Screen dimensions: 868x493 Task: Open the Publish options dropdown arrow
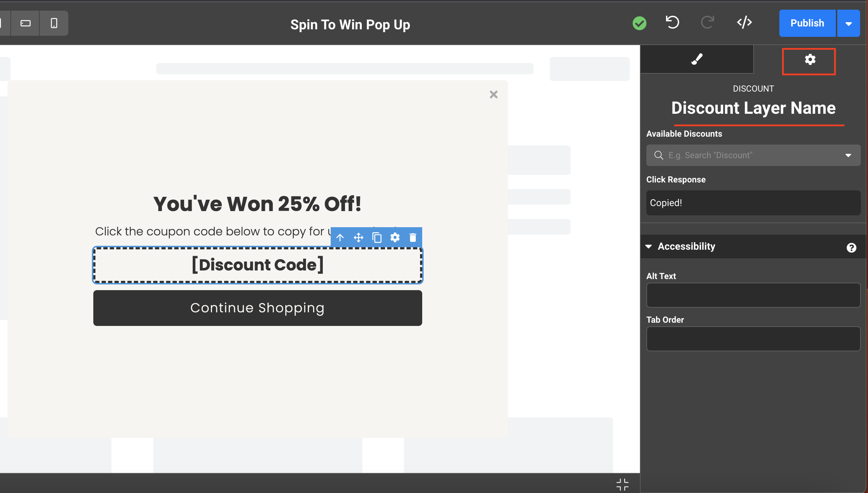[848, 24]
